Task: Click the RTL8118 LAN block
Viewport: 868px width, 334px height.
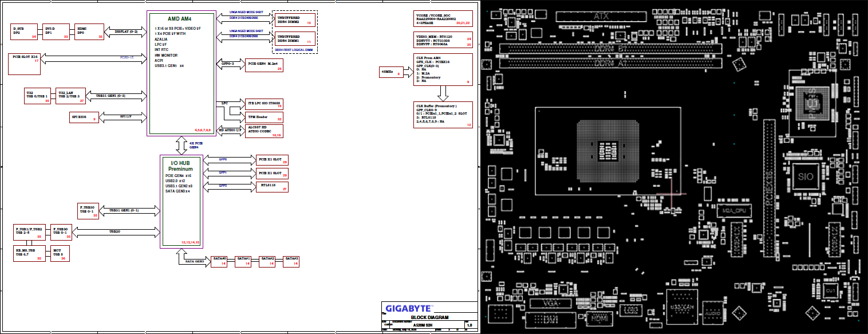Action: pyautogui.click(x=272, y=187)
